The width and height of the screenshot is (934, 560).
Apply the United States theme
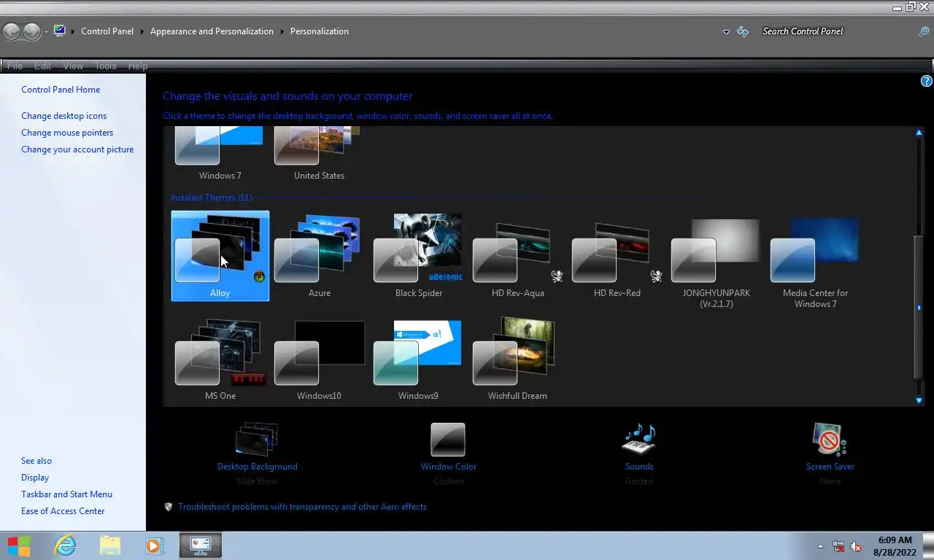tap(319, 154)
